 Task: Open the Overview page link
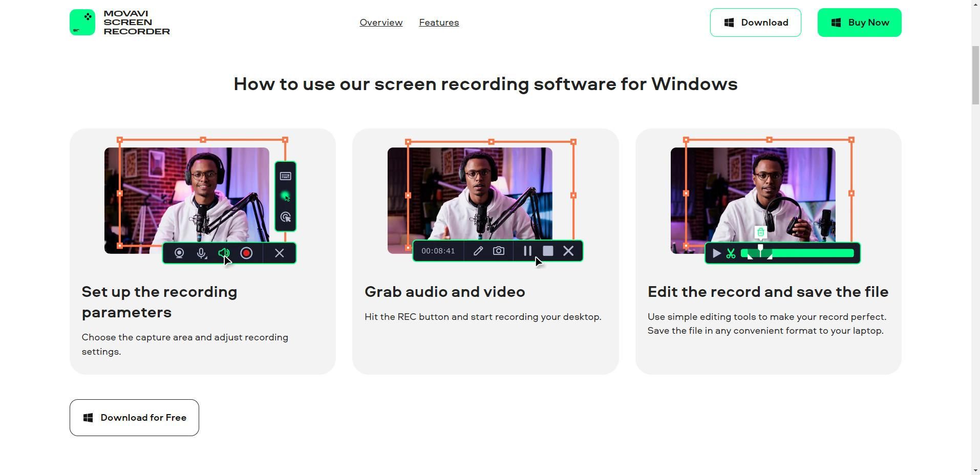381,23
